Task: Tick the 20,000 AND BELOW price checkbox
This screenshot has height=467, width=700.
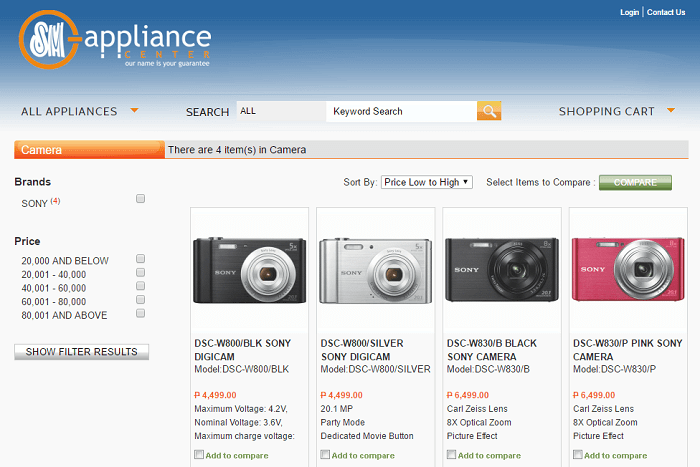Action: point(141,259)
